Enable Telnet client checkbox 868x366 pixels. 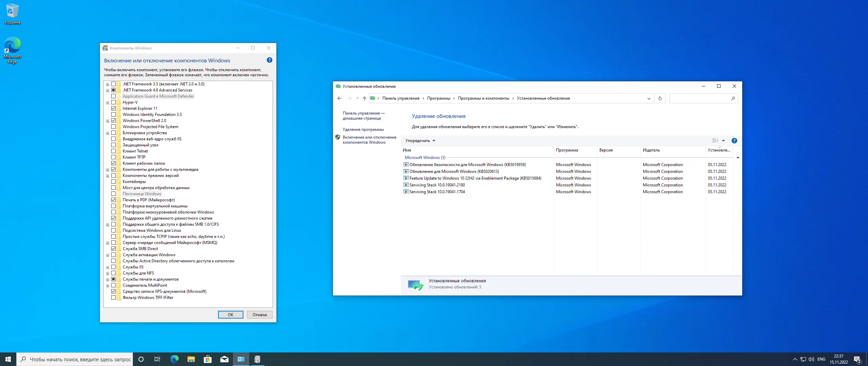[x=114, y=151]
